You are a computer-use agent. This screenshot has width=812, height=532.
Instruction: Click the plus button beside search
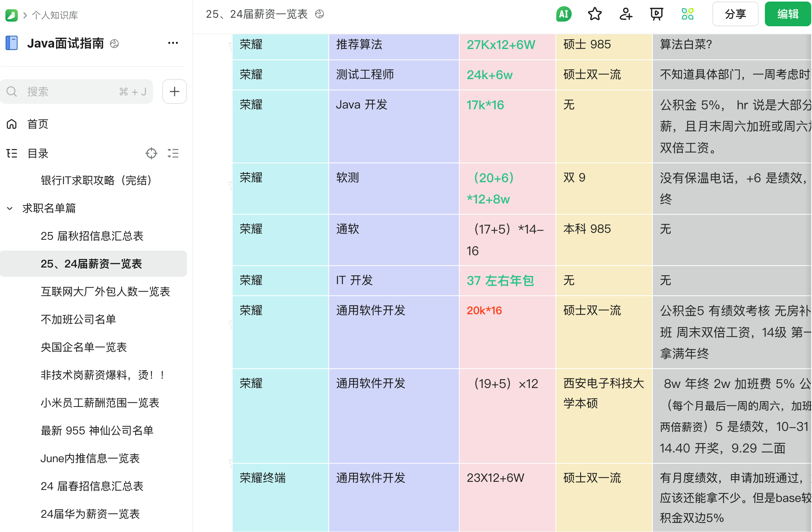tap(174, 91)
